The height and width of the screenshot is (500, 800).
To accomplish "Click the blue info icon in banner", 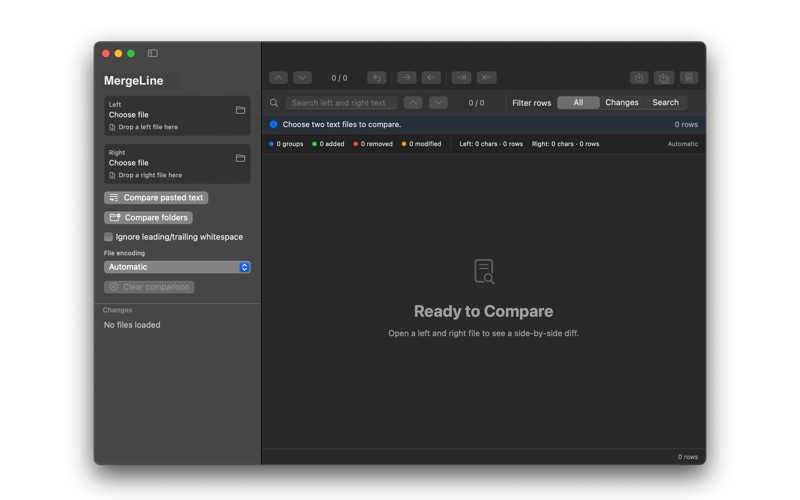I will coord(273,124).
